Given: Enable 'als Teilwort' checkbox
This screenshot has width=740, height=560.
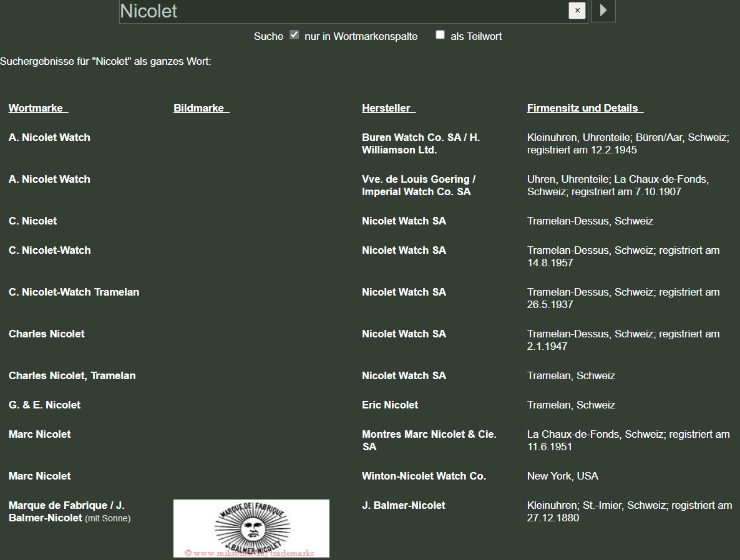Looking at the screenshot, I should (440, 35).
